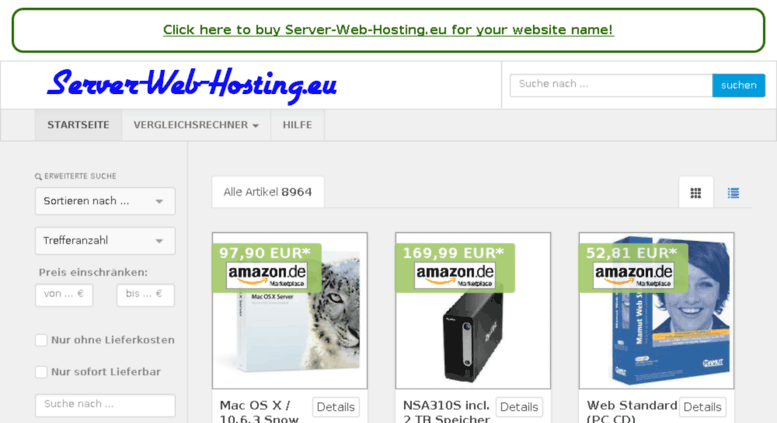Click amazon.de badge on NSA310S product
777x423 pixels.
pyautogui.click(x=454, y=276)
